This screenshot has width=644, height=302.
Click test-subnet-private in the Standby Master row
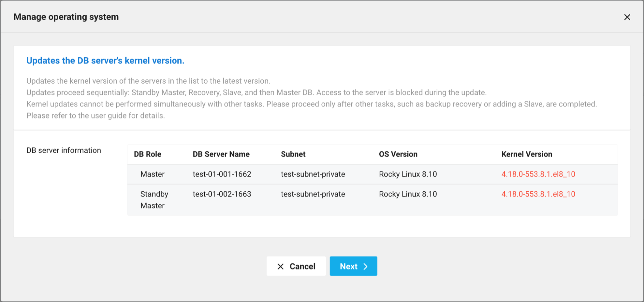click(313, 194)
